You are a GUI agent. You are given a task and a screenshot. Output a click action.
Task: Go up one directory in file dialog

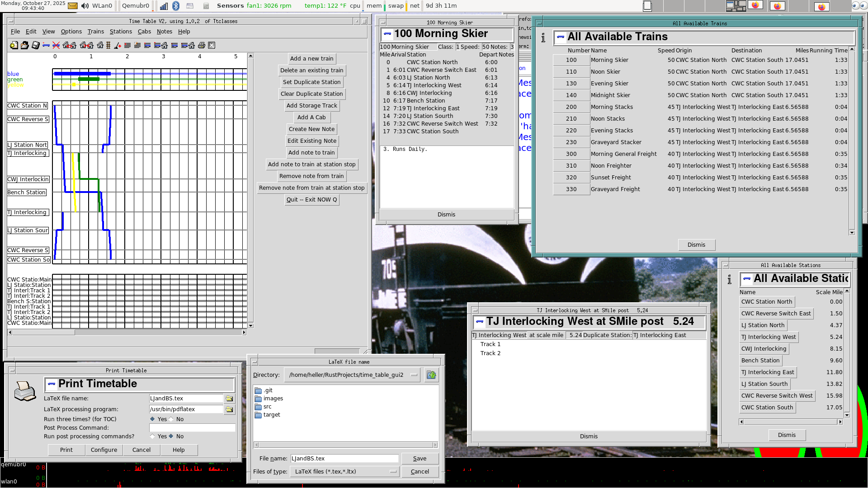(x=431, y=375)
